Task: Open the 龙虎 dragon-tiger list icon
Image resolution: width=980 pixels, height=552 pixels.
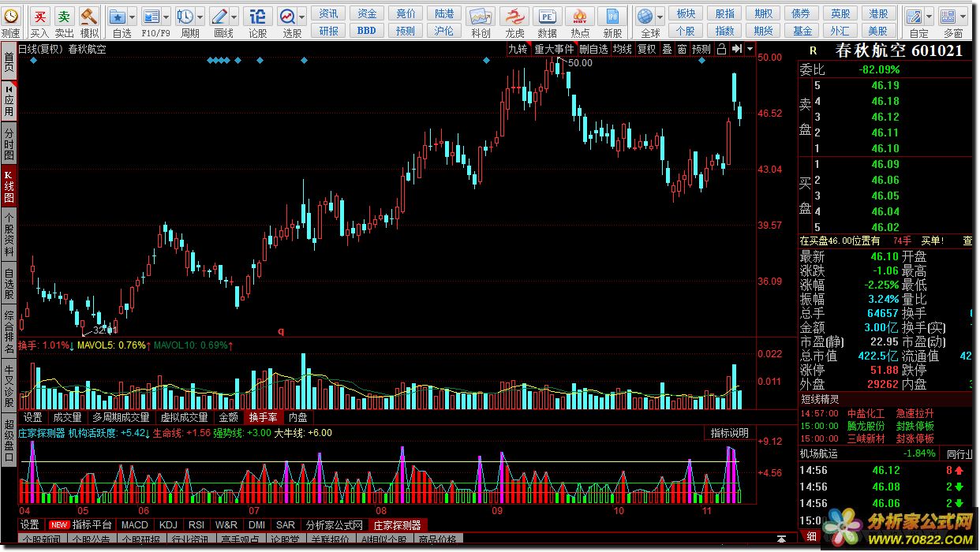Action: tap(514, 16)
